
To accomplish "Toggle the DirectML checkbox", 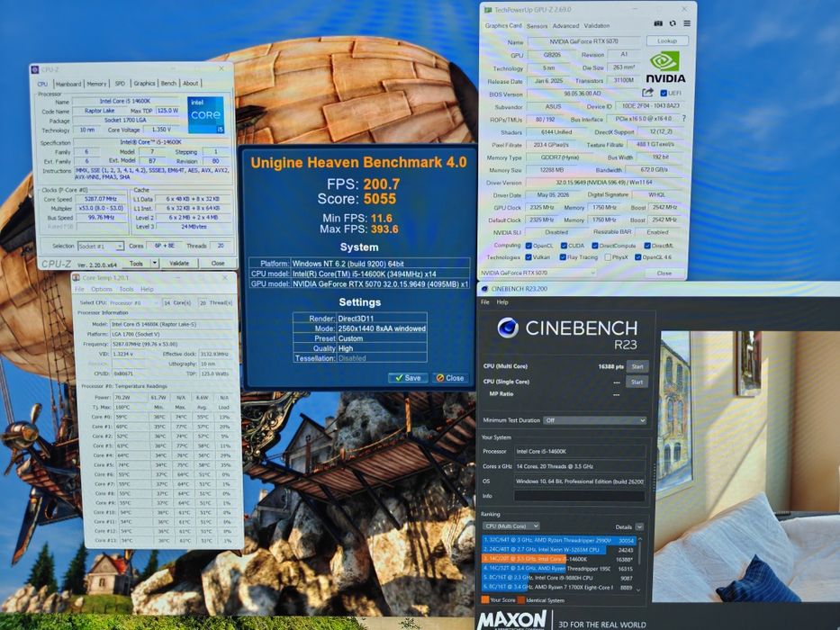I will [x=647, y=246].
